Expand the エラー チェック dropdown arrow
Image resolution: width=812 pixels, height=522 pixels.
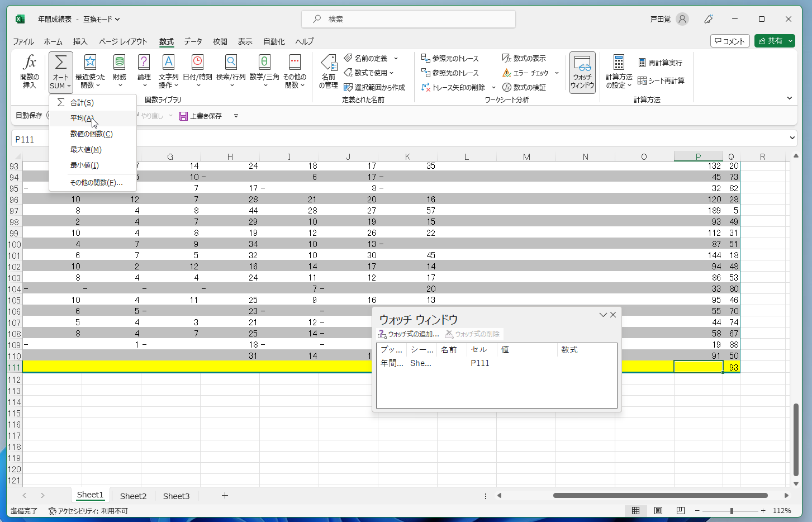pos(557,73)
